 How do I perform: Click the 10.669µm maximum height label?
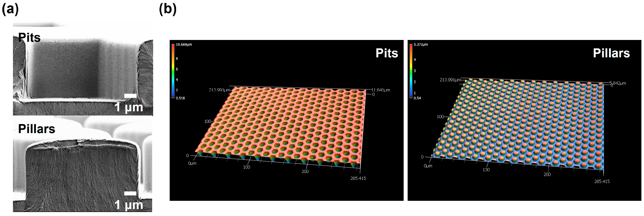(184, 45)
